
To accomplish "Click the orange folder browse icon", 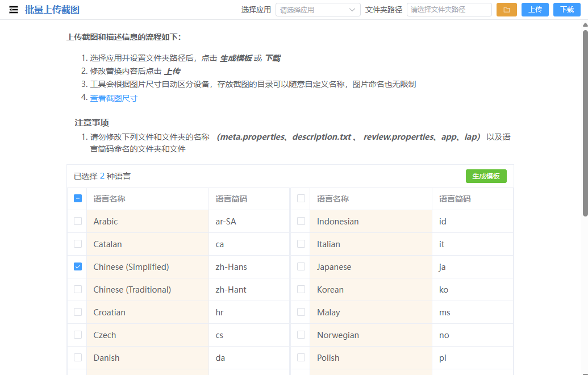I will [x=506, y=9].
